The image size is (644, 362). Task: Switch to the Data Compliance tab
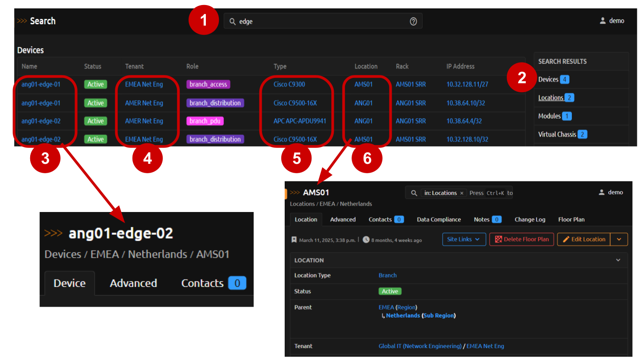(439, 220)
